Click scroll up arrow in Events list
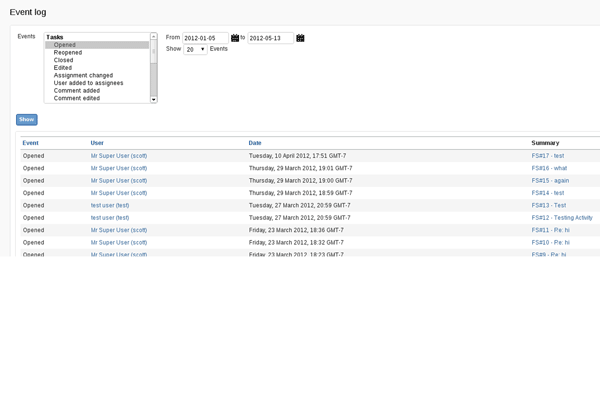The height and width of the screenshot is (400, 600). 154,37
